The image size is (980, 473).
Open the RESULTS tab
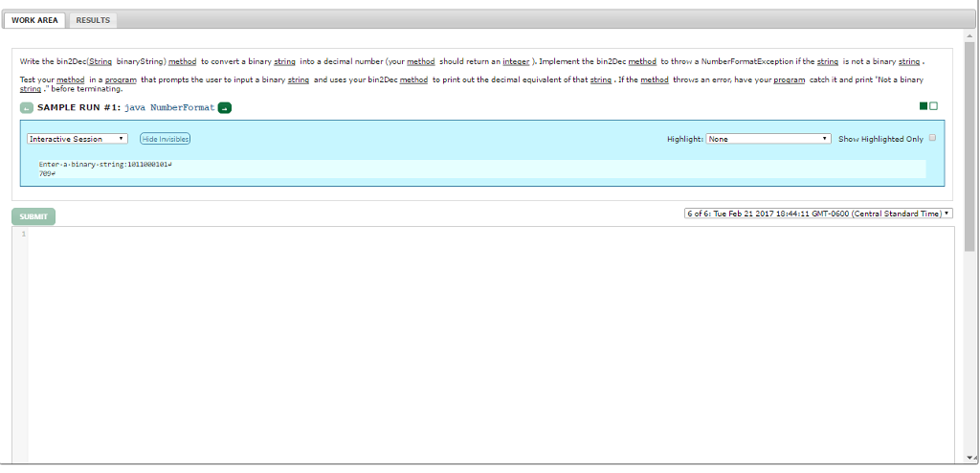93,20
